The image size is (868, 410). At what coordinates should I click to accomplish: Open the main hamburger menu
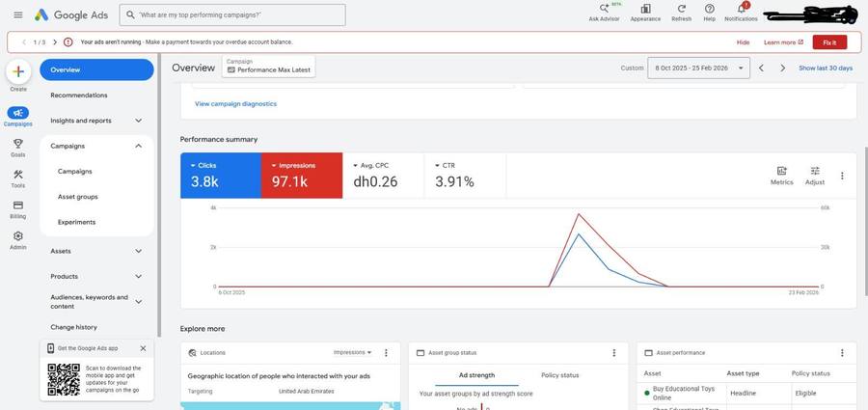[x=18, y=15]
